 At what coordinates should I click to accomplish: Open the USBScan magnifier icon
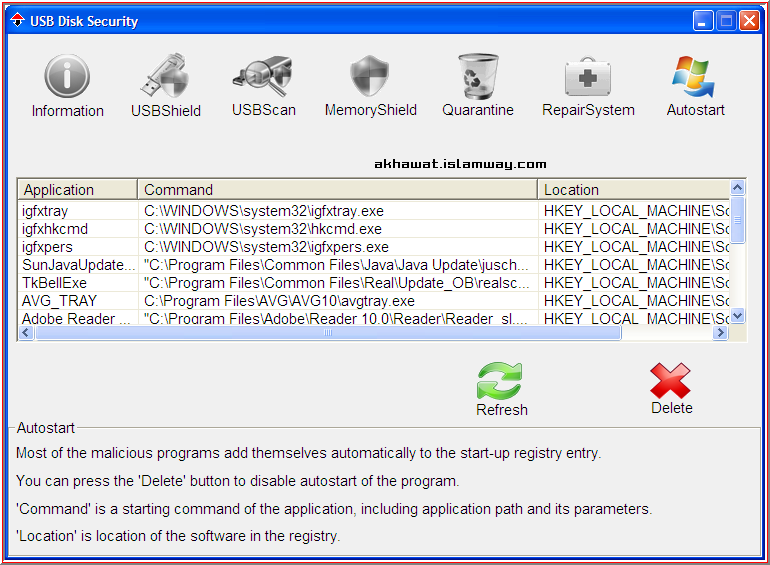263,75
